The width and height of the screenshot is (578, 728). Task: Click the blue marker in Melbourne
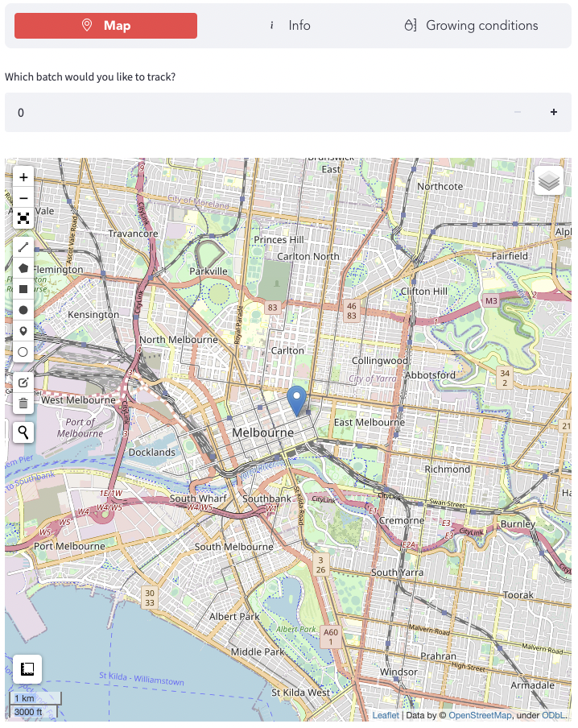click(x=296, y=401)
